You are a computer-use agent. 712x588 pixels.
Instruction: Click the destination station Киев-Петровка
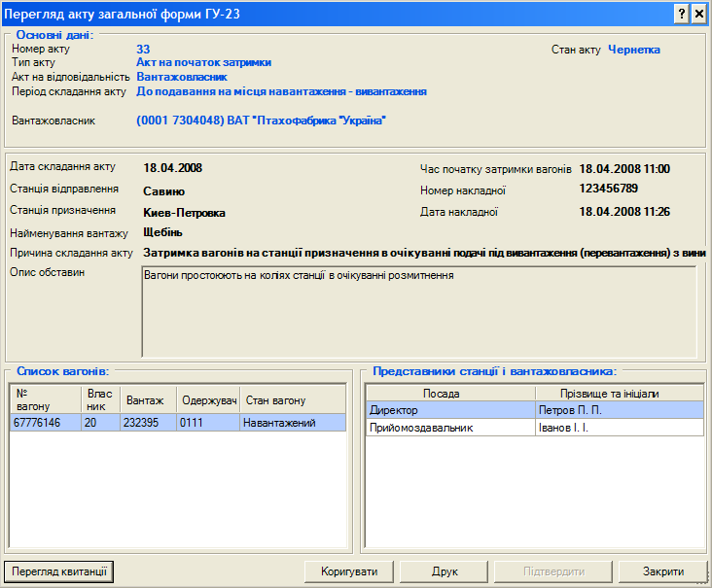(185, 213)
